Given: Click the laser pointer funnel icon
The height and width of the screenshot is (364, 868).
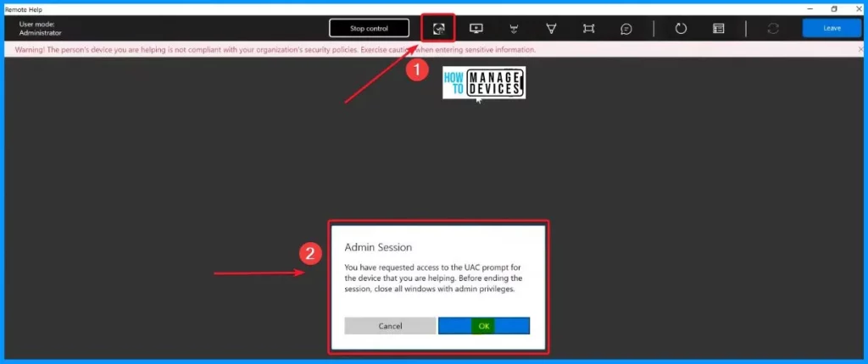Looking at the screenshot, I should [551, 29].
